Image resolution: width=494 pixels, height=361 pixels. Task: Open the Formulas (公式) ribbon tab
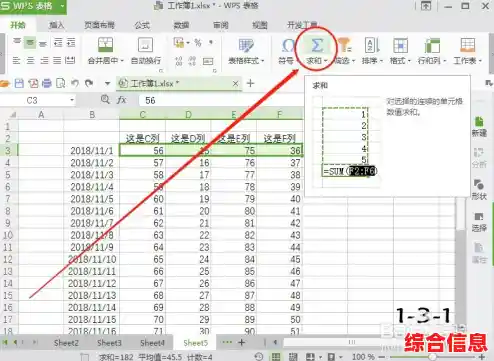click(142, 25)
